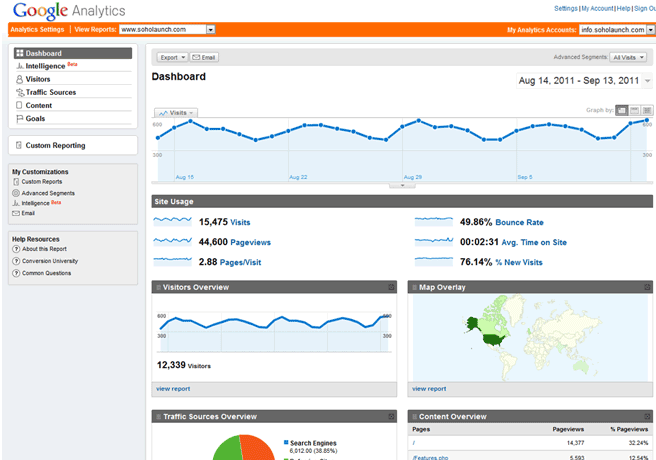Open the Visits metric selector on graph
The width and height of the screenshot is (656, 460).
176,113
